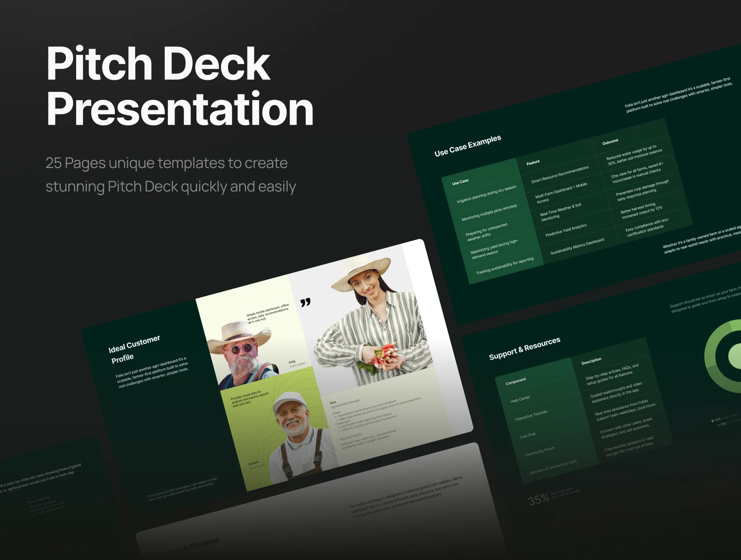Screen dimensions: 741x560
Task: Click "Guided walkthroughs and video explainers" description
Action: coord(616,392)
